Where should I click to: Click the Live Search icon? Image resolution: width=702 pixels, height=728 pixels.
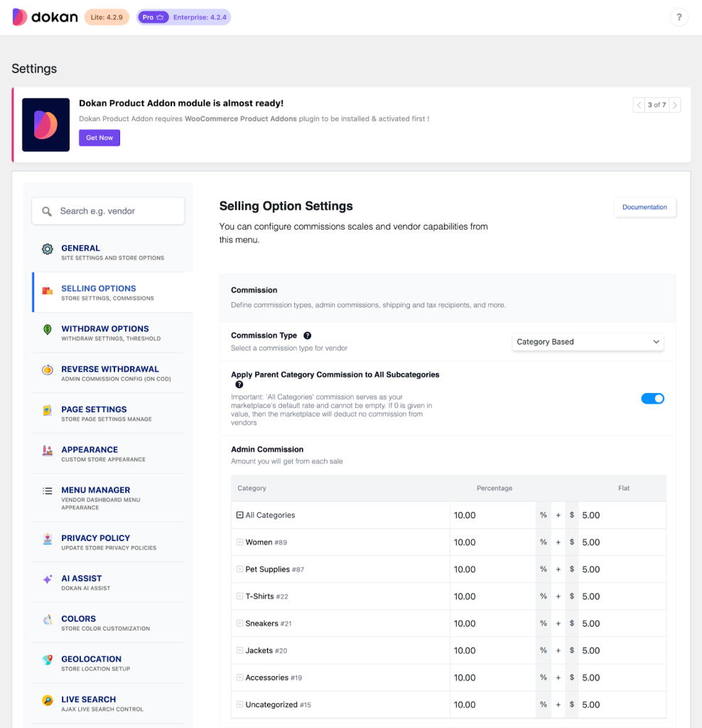(48, 700)
